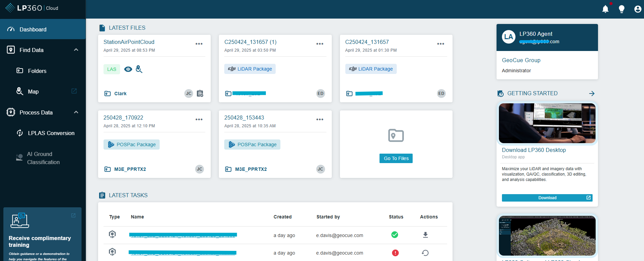The height and width of the screenshot is (261, 644).
Task: Click the Getting Started arrow
Action: pyautogui.click(x=592, y=94)
